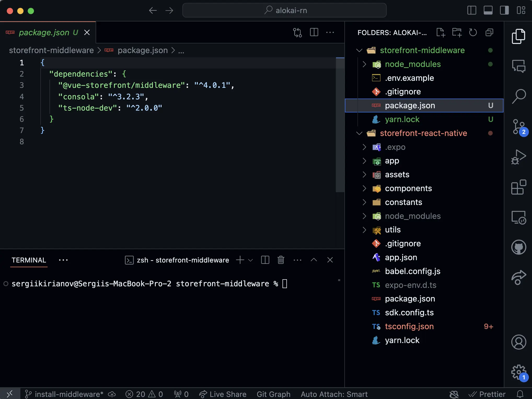Open the Manage gear settings icon
Screen dimensions: 532x399
519,373
